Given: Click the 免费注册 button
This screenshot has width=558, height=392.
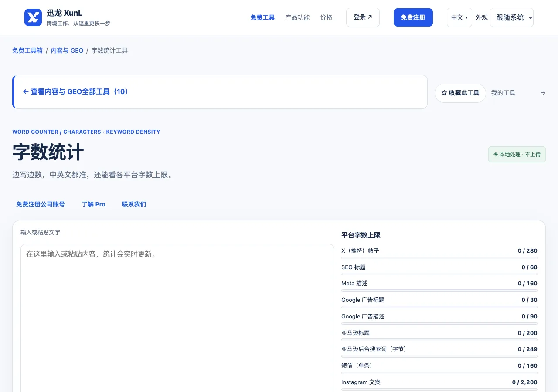Looking at the screenshot, I should 413,17.
